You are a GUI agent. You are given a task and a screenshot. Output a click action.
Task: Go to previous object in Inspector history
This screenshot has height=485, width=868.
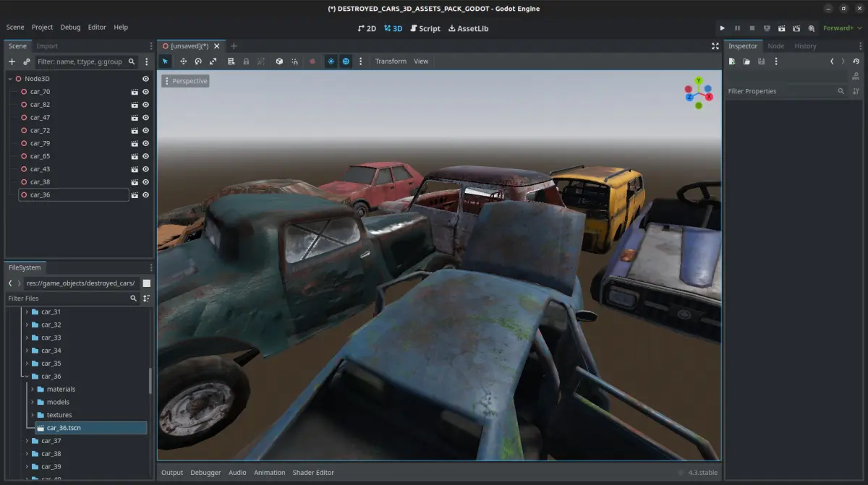(832, 61)
